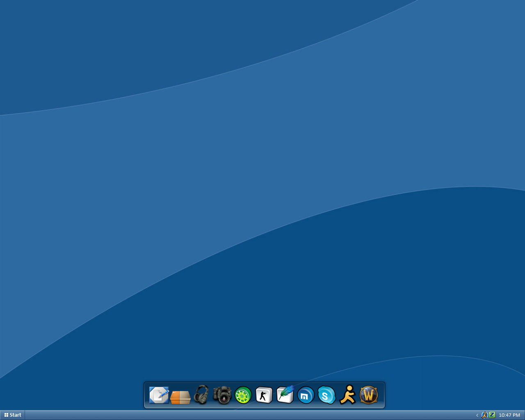Screen dimensions: 525x420
Task: Launch Counter-Strike from the dock
Action: (x=264, y=395)
